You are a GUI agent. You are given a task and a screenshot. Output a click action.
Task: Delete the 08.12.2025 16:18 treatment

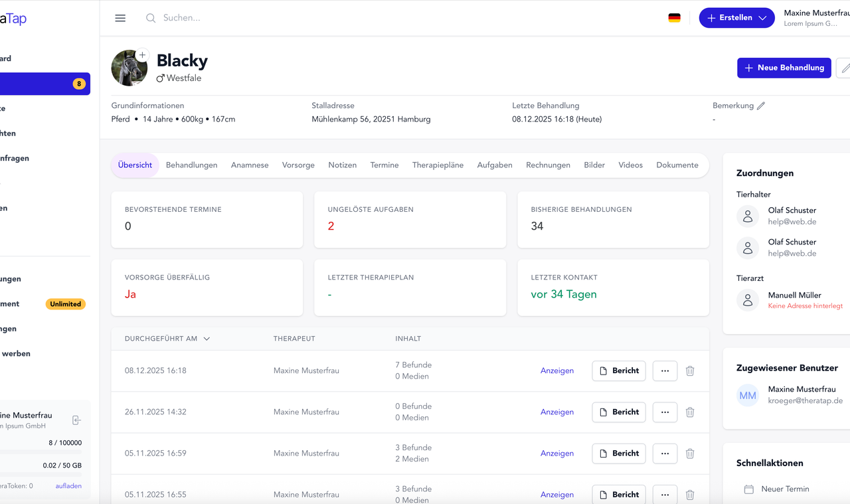690,371
